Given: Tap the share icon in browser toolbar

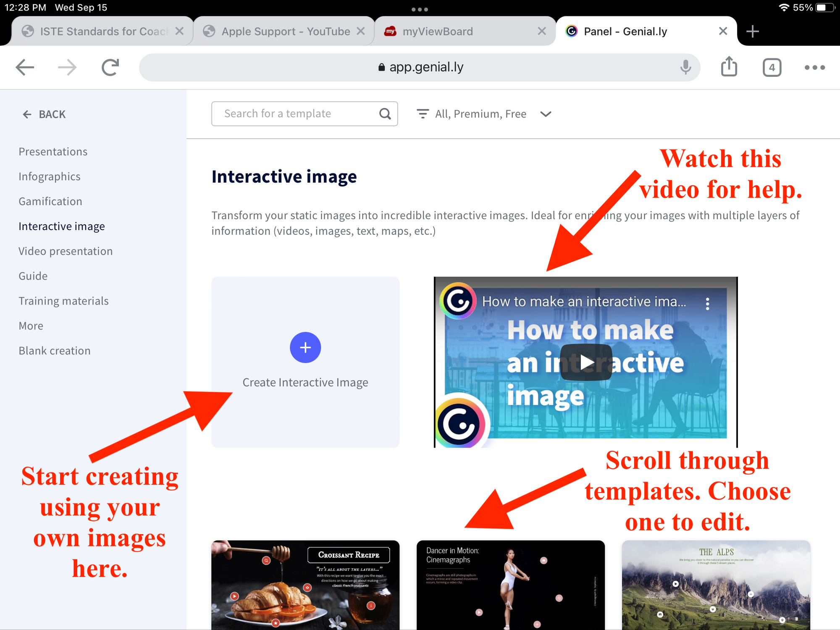Looking at the screenshot, I should click(729, 67).
